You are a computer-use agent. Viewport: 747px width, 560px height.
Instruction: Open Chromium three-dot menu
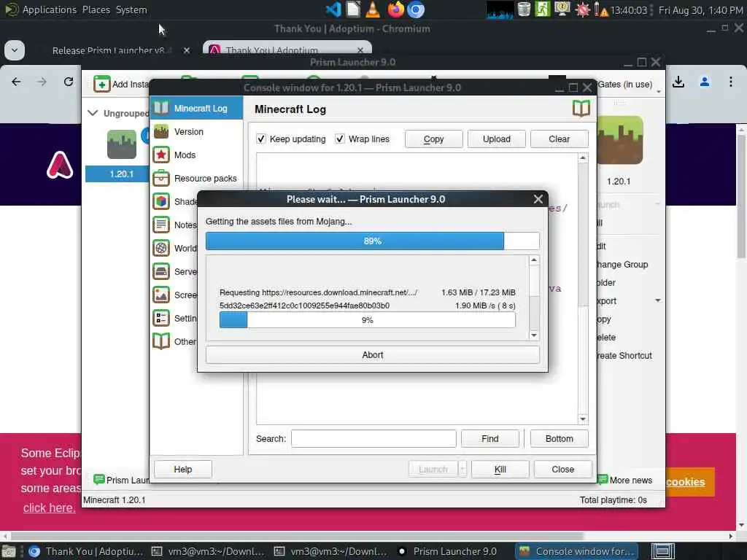[731, 82]
